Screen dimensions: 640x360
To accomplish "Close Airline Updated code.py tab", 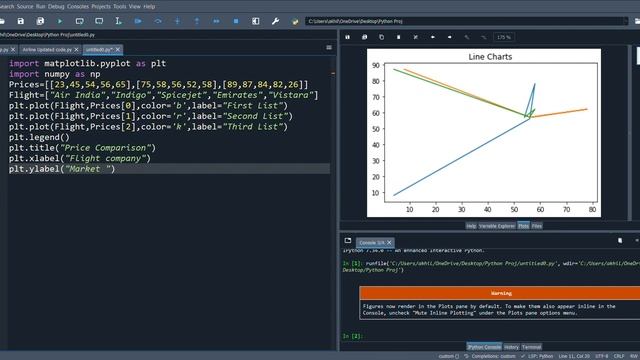I will click(x=76, y=50).
